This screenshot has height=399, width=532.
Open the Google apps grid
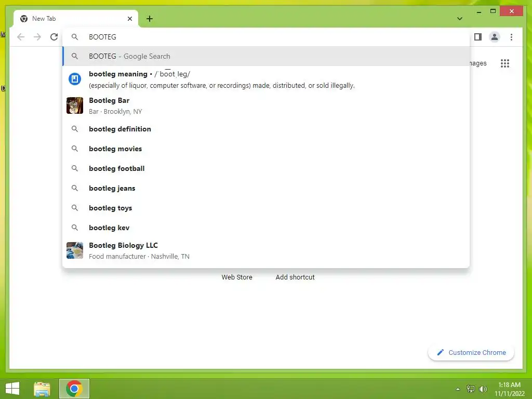(x=505, y=63)
